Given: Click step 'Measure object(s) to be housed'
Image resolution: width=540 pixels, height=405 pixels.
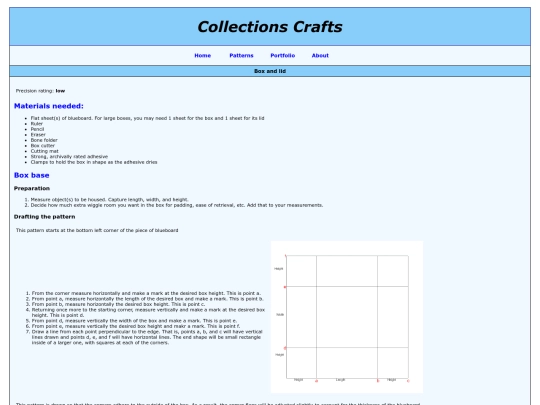Looking at the screenshot, I should click(110, 200).
